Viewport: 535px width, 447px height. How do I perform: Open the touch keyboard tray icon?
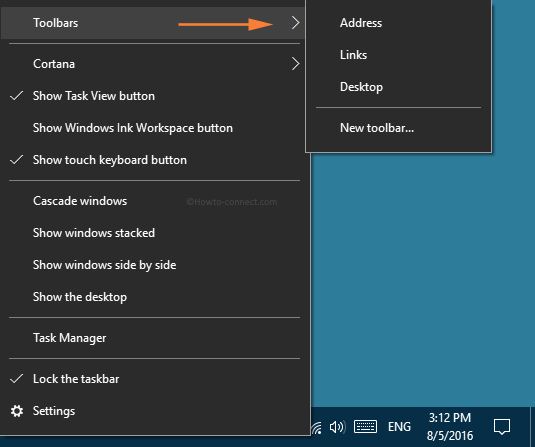tap(365, 427)
